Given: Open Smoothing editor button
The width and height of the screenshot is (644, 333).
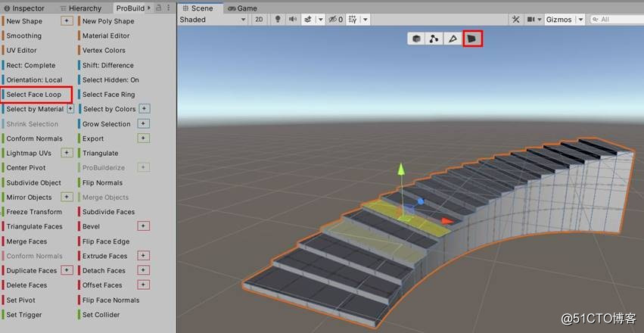Looking at the screenshot, I should 23,36.
